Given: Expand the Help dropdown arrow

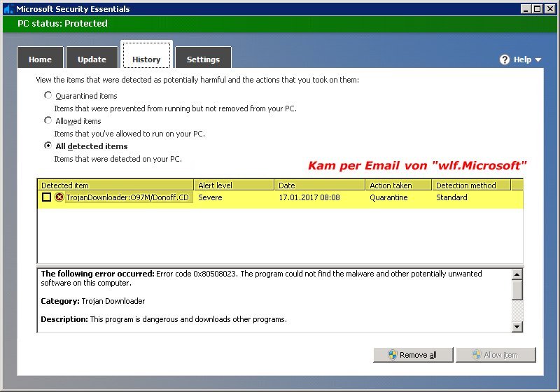Looking at the screenshot, I should 538,60.
